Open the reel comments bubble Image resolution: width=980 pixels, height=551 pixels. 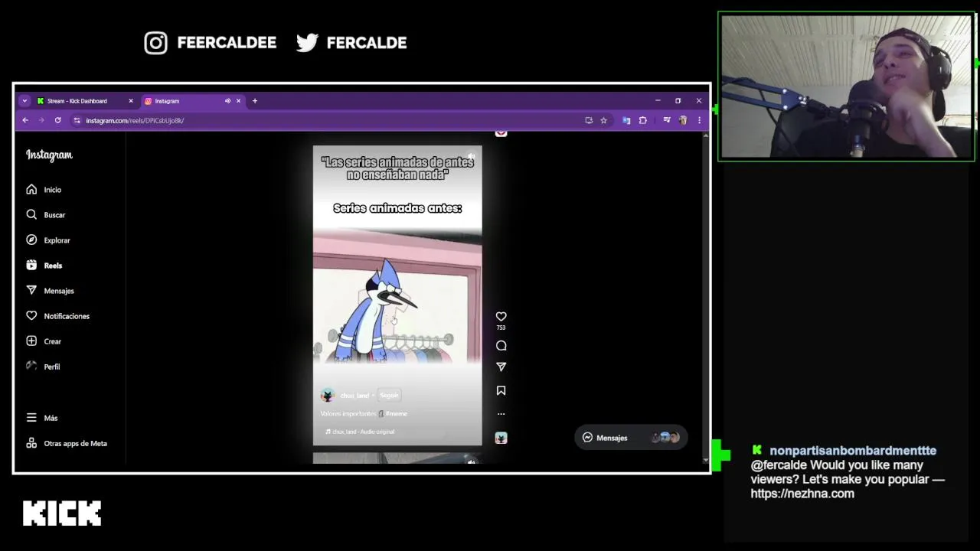501,346
